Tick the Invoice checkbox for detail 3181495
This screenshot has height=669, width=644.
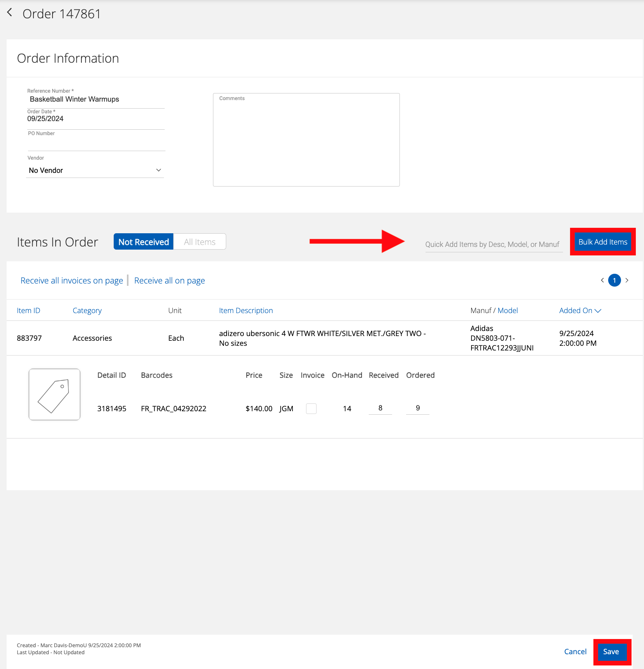click(x=311, y=408)
